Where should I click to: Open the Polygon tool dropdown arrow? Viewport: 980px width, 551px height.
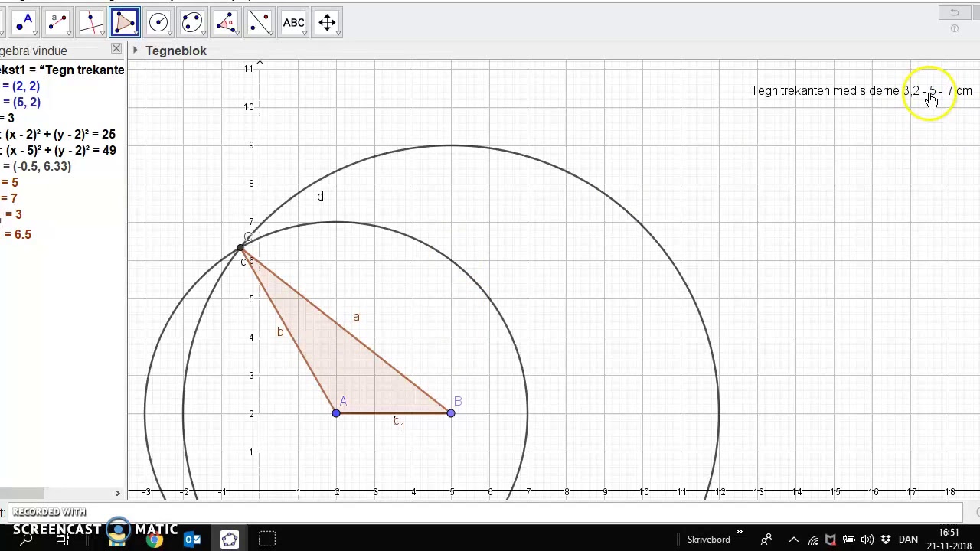[x=136, y=34]
